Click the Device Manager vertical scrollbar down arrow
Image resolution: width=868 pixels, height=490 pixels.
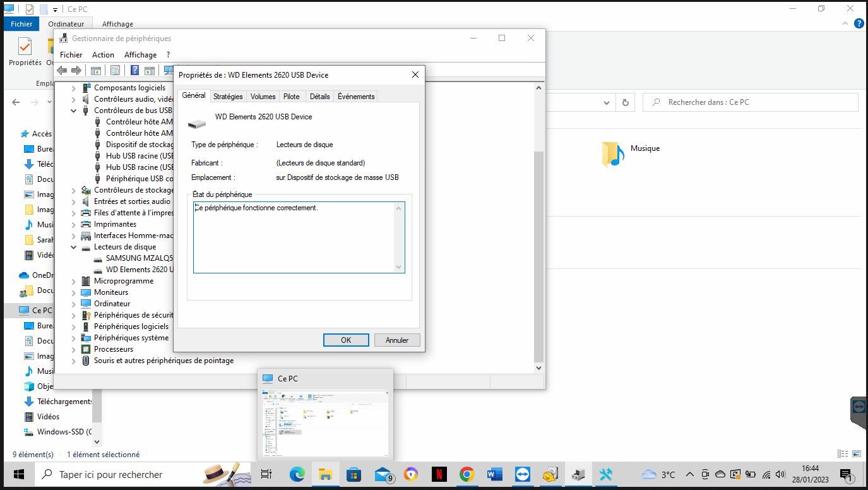point(538,367)
